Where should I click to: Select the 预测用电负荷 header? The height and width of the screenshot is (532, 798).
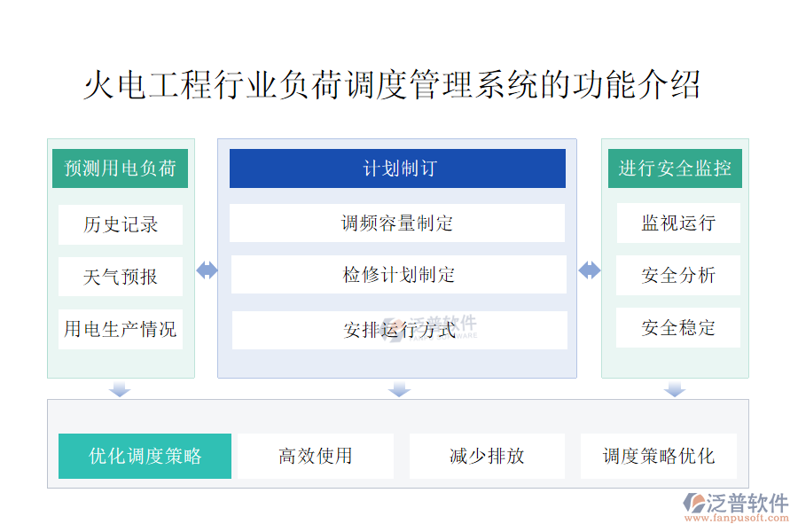pos(121,168)
